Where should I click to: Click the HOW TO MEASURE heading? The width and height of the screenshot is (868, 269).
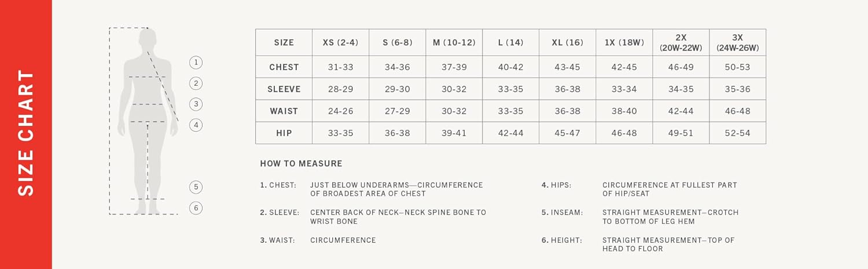point(301,164)
